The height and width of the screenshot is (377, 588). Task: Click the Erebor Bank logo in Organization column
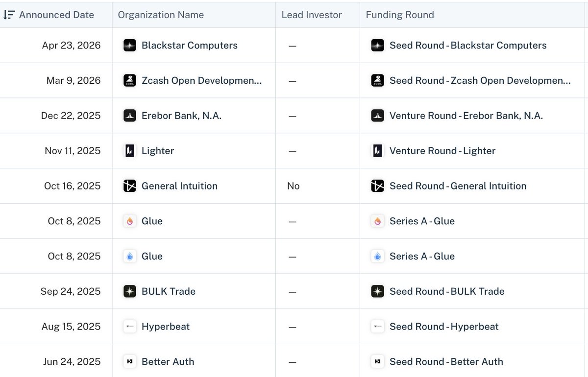(x=130, y=116)
